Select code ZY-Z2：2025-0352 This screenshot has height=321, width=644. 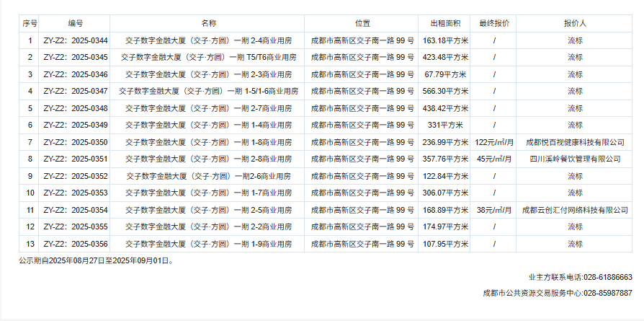[x=76, y=176]
